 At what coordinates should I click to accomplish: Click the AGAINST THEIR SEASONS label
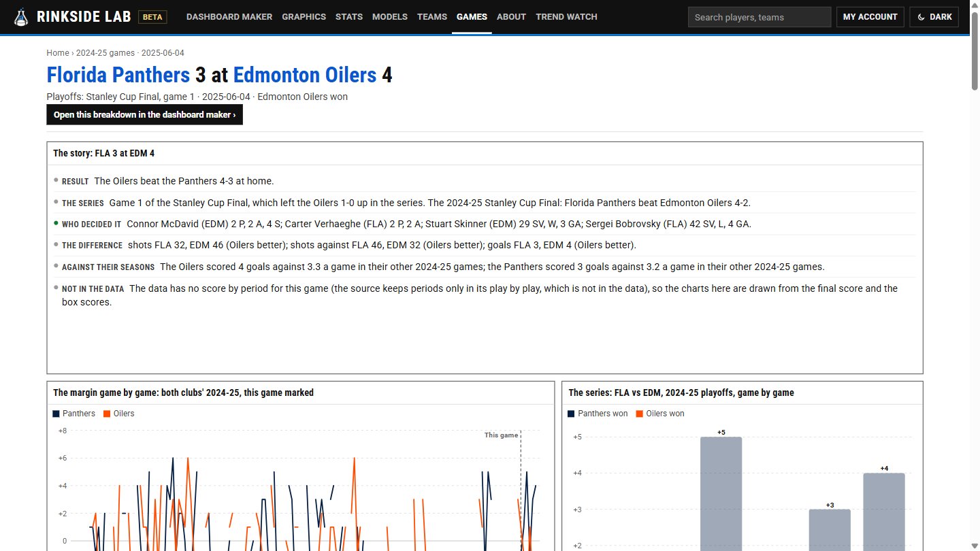pyautogui.click(x=108, y=267)
